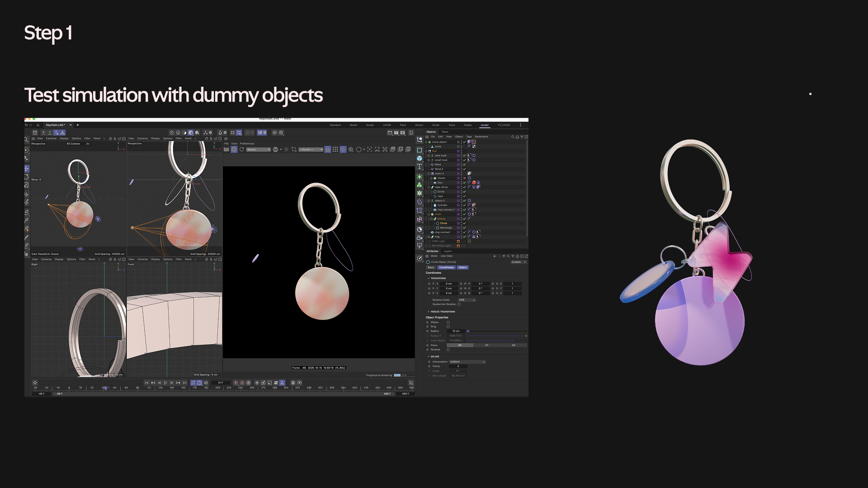Click the Cube primitive tool icon

[420, 159]
